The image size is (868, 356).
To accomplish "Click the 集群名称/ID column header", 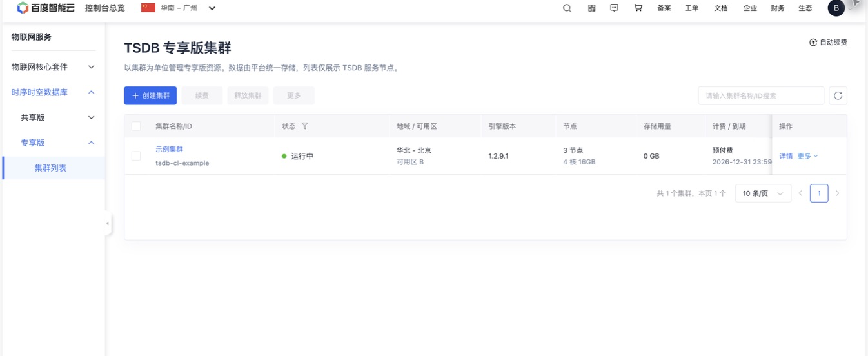I will click(x=173, y=126).
